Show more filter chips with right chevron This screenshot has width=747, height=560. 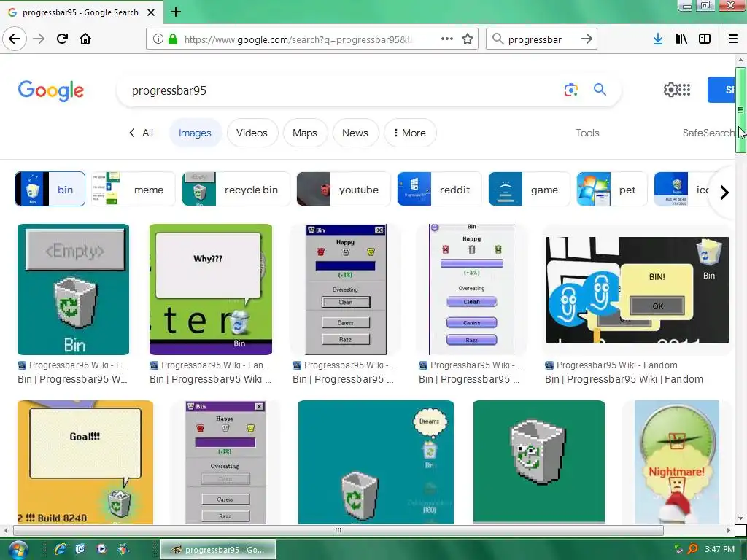(724, 192)
